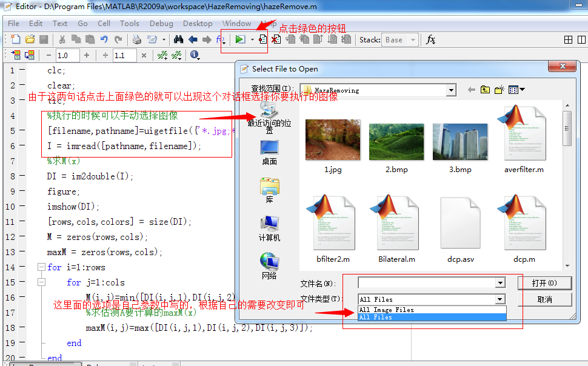Run hazeRemove.m with the green play button

click(x=240, y=39)
